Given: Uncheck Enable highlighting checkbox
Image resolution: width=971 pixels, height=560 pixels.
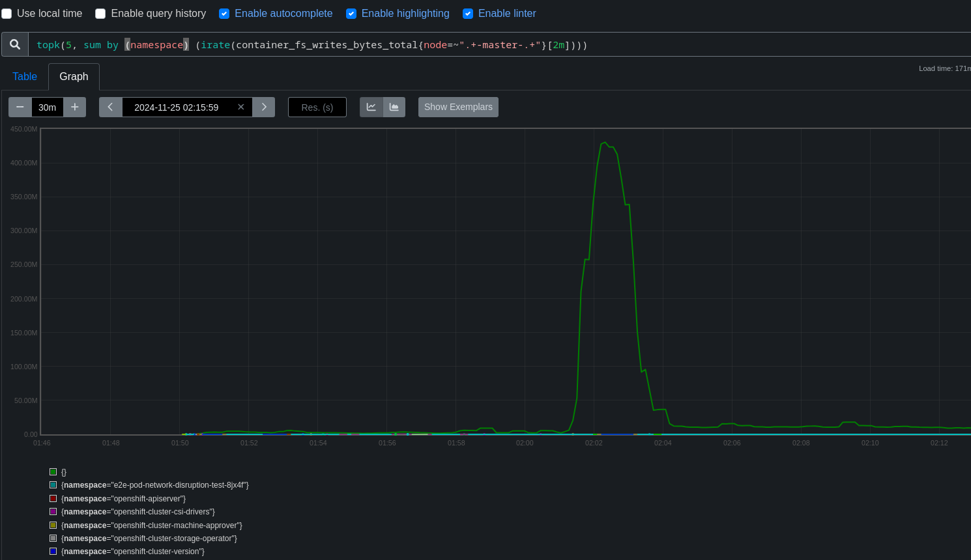Looking at the screenshot, I should coord(351,14).
